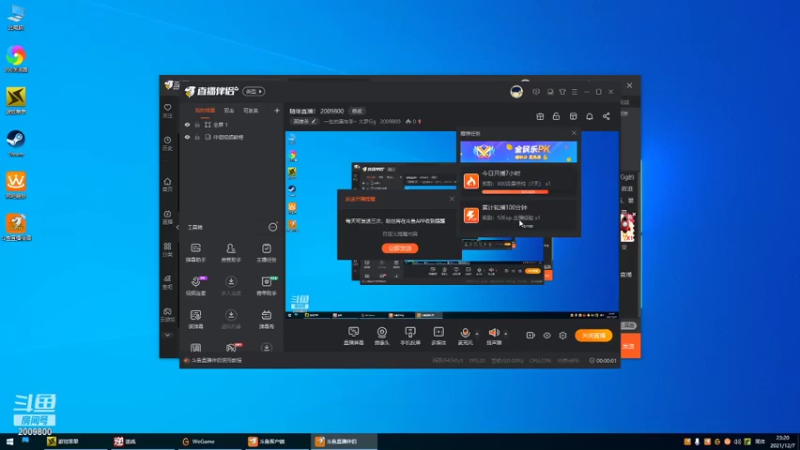Click the notification bell icon above preview

(x=589, y=116)
